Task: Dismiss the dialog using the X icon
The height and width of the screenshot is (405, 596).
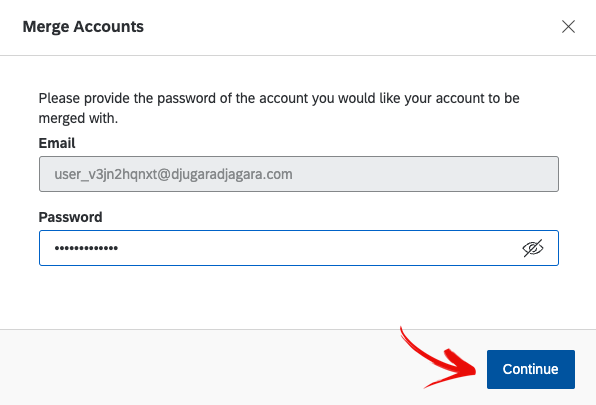Action: pyautogui.click(x=568, y=27)
